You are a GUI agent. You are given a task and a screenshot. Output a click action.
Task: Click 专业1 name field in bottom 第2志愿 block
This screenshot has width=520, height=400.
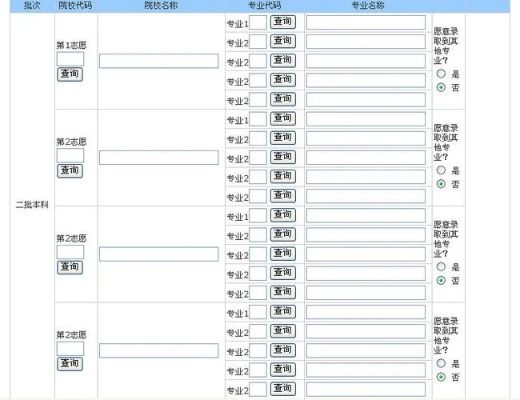[366, 312]
